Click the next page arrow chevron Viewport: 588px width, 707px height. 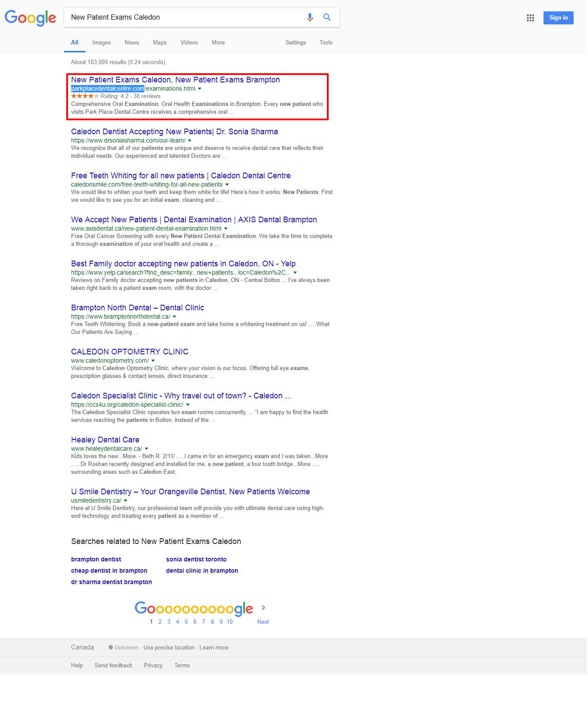(x=263, y=608)
